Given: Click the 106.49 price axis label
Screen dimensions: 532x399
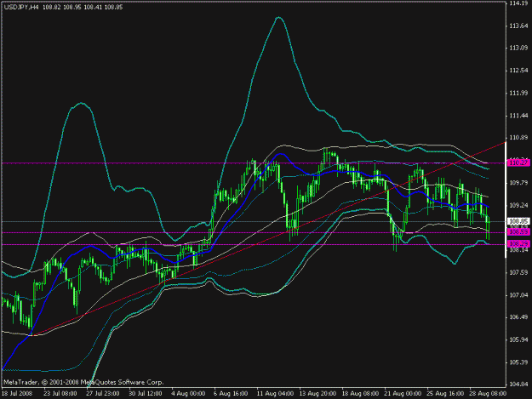Looking at the screenshot, I should click(518, 317).
